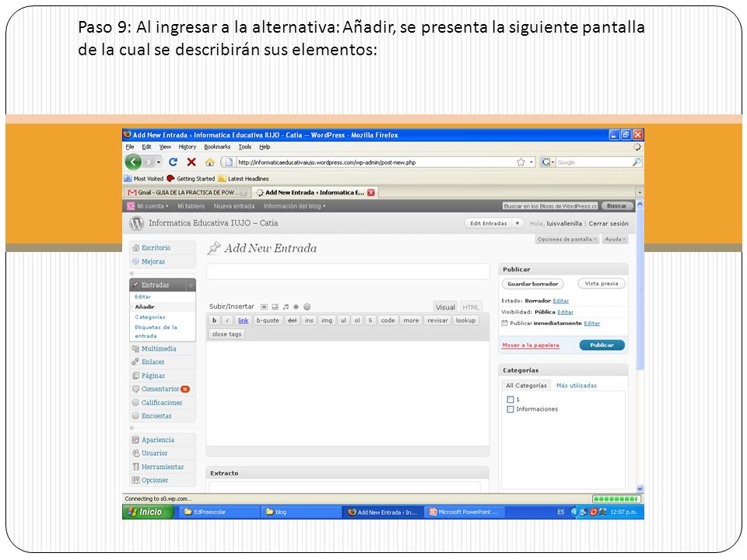The image size is (747, 560).
Task: Check the category '1' checkbox
Action: pyautogui.click(x=510, y=400)
